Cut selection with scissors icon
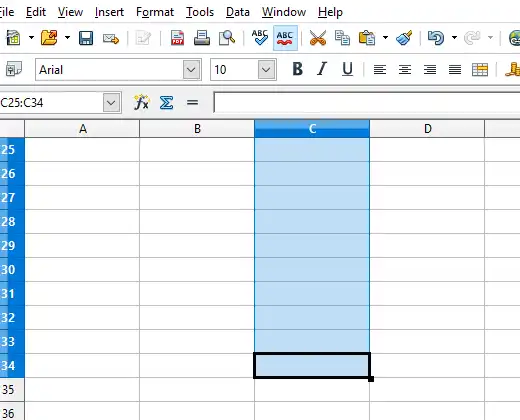The width and height of the screenshot is (520, 420). tap(318, 38)
